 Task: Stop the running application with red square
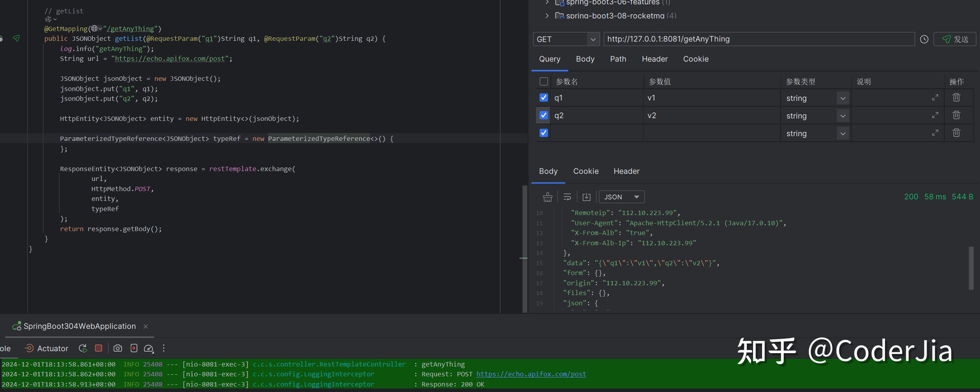pyautogui.click(x=99, y=348)
